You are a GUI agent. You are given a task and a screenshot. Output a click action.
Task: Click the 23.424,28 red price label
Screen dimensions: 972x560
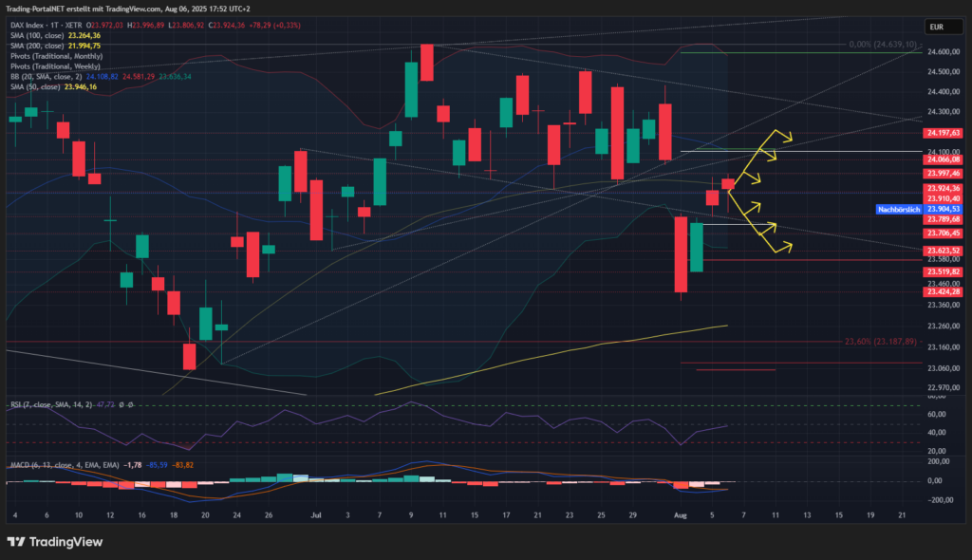[x=944, y=291]
